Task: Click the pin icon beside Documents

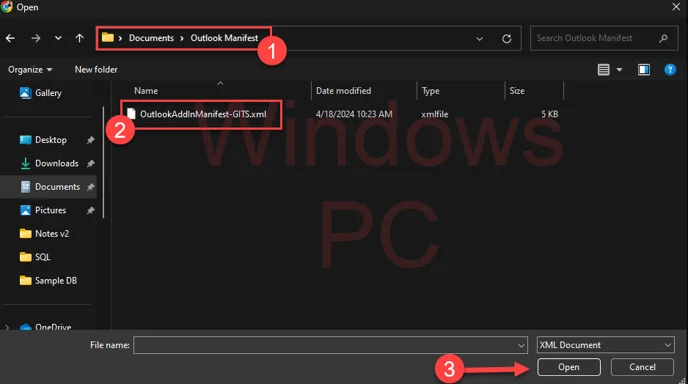Action: coord(90,187)
